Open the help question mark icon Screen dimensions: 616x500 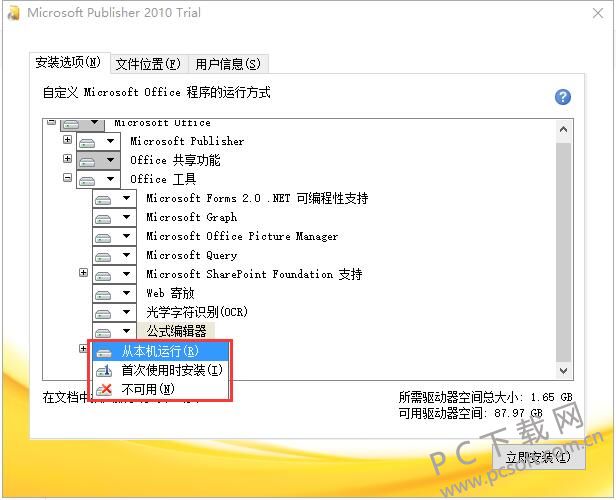pos(563,97)
